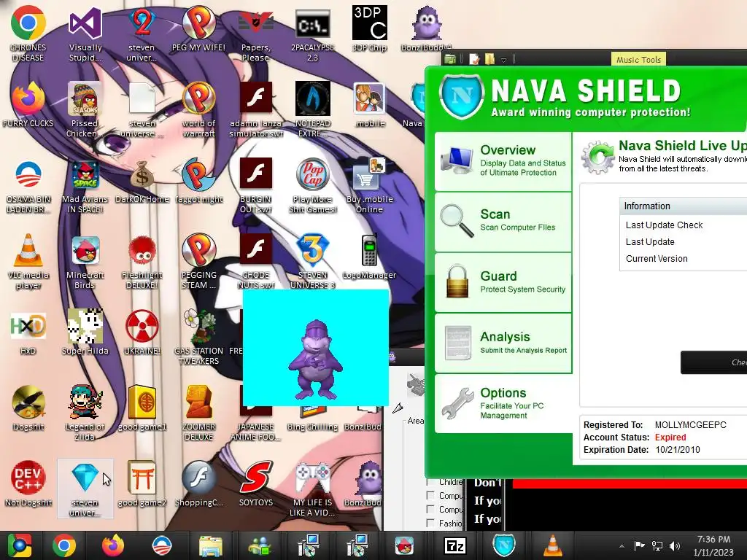Open the Scan Computer Files section
This screenshot has width=747, height=560.
(503, 222)
